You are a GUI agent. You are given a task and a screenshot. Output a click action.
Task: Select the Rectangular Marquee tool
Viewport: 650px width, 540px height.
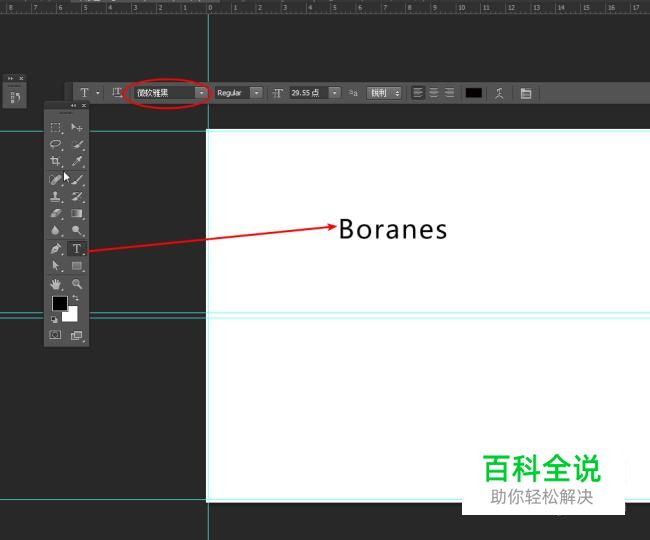55,127
